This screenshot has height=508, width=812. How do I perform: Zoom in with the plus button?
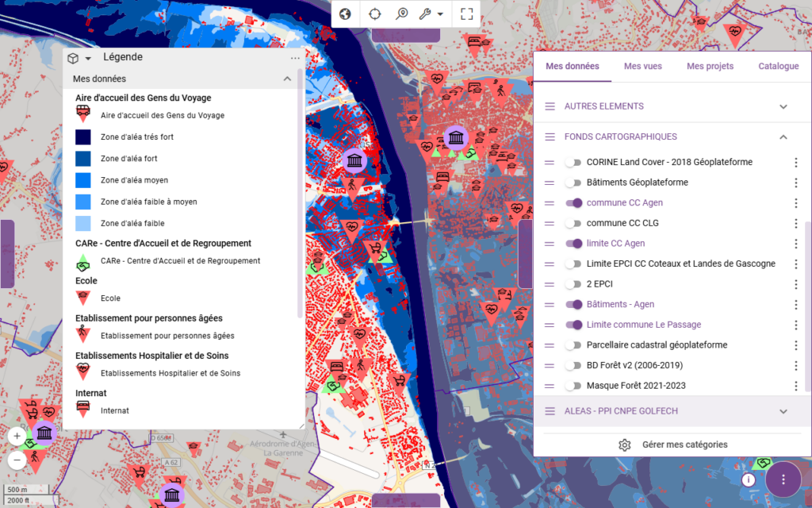[17, 437]
